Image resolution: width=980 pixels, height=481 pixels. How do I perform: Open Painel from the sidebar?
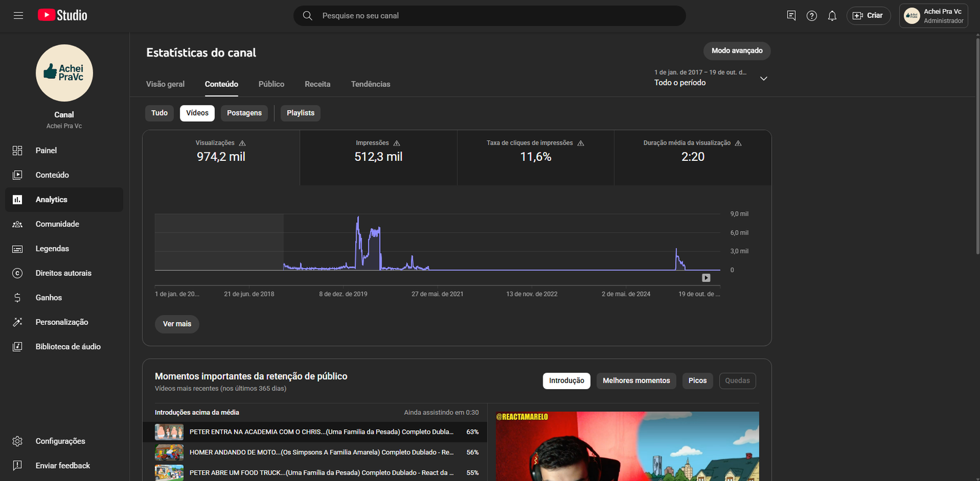(x=64, y=151)
